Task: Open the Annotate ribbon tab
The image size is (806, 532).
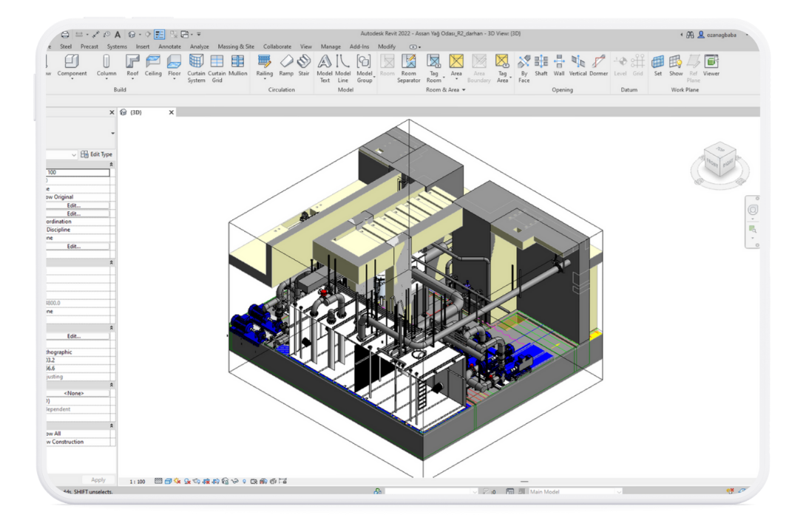Action: [169, 47]
